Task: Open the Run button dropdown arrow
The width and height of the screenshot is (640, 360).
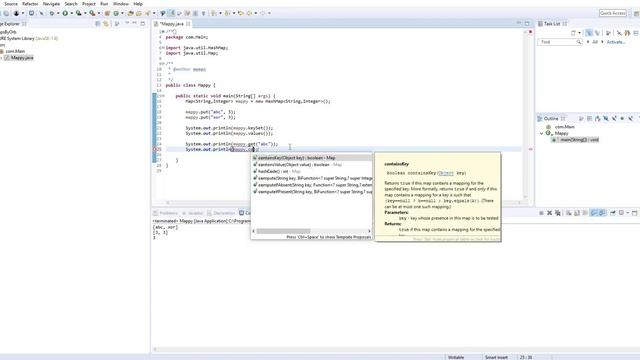Action: tap(71, 13)
